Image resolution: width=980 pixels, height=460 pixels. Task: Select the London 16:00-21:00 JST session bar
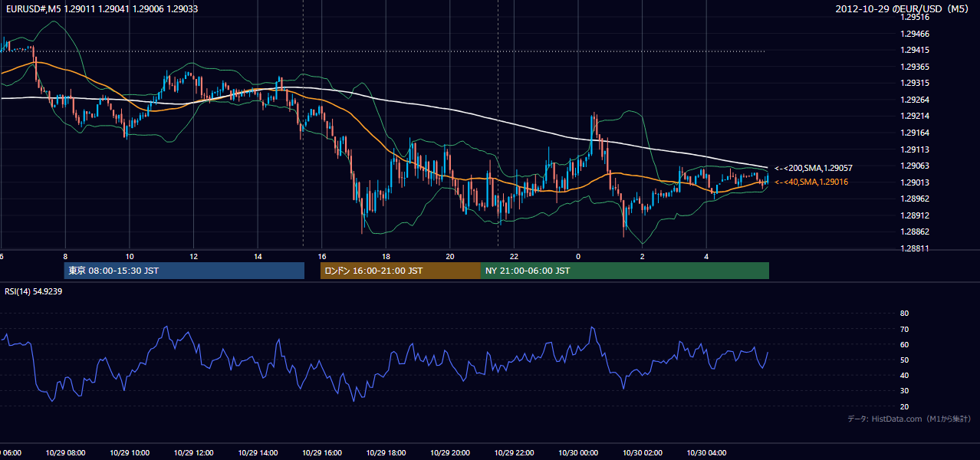click(x=400, y=271)
